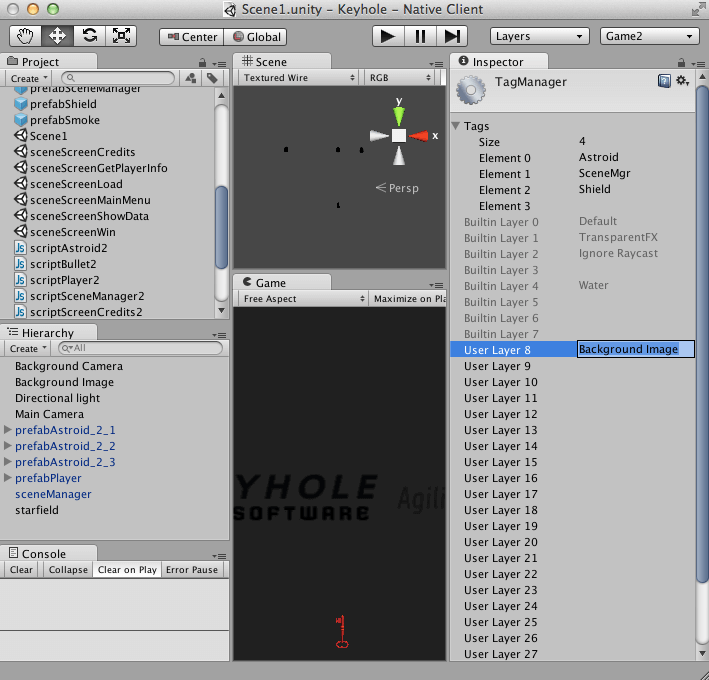Toggle Error Pause in Console

pyautogui.click(x=191, y=570)
